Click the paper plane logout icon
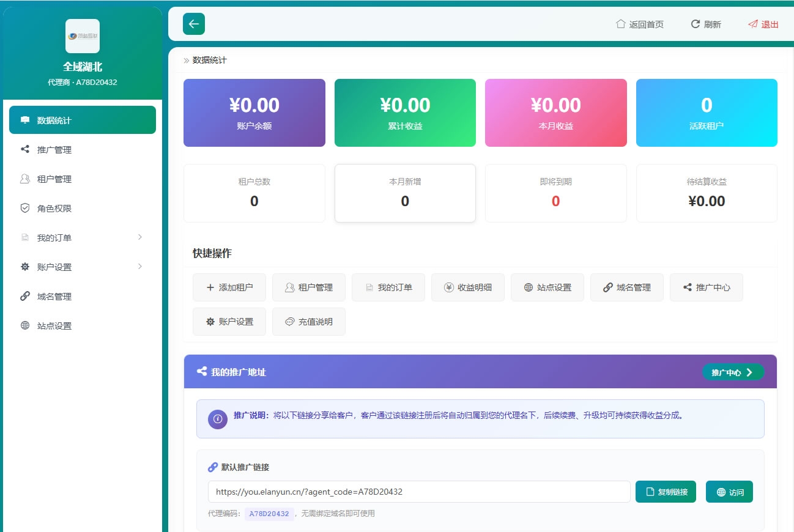The image size is (794, 532). [752, 24]
